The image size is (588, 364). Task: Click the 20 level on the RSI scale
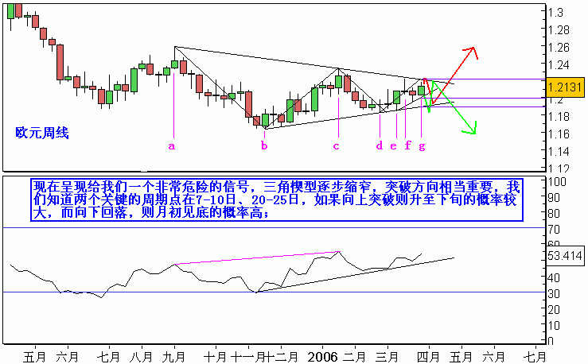555,310
